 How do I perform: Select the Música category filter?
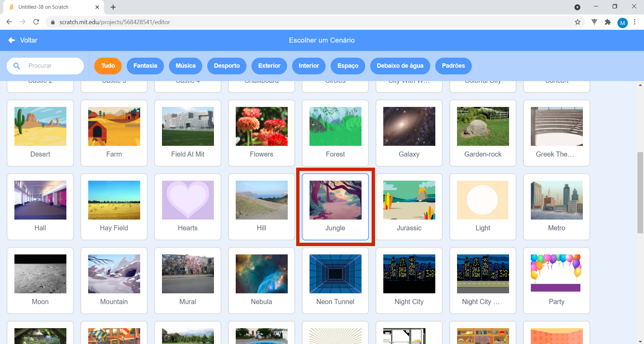point(185,66)
